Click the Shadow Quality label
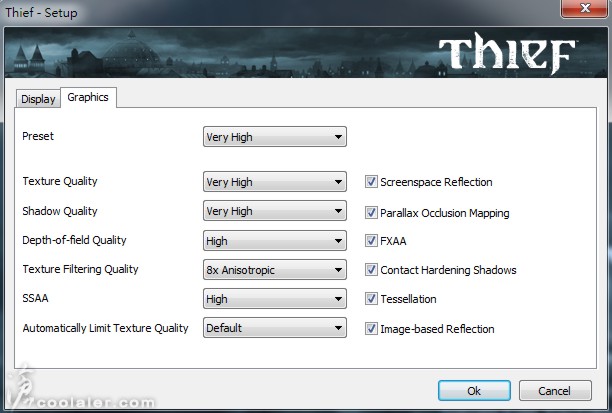The height and width of the screenshot is (413, 612). tap(60, 211)
